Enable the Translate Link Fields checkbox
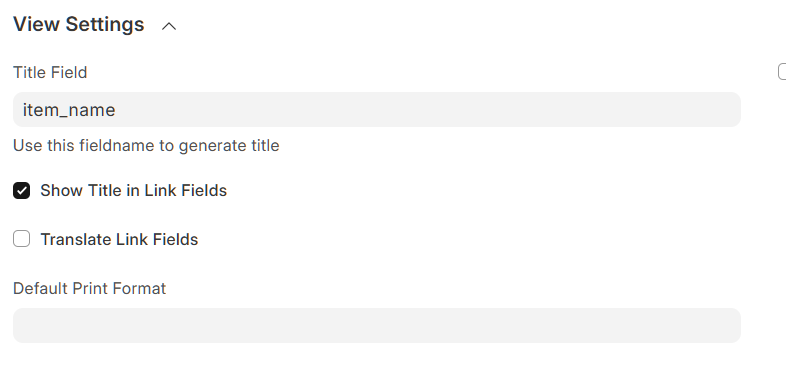This screenshot has width=786, height=369. click(22, 239)
